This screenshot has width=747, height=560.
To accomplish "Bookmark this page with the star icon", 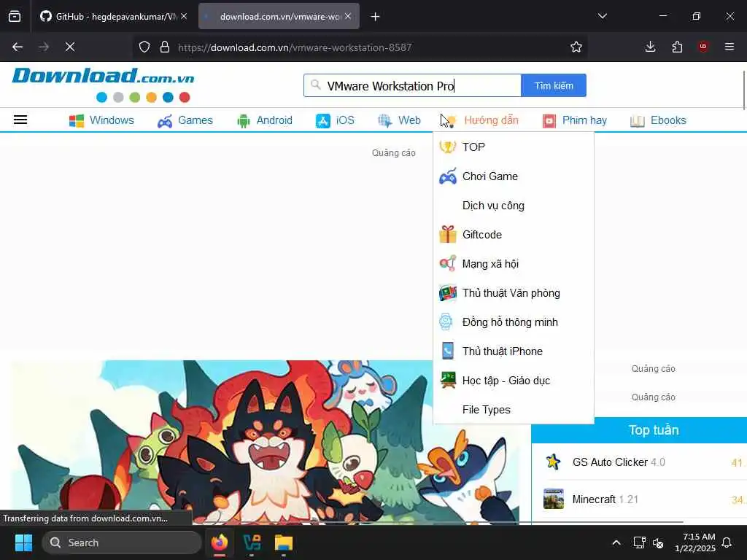I will point(576,47).
